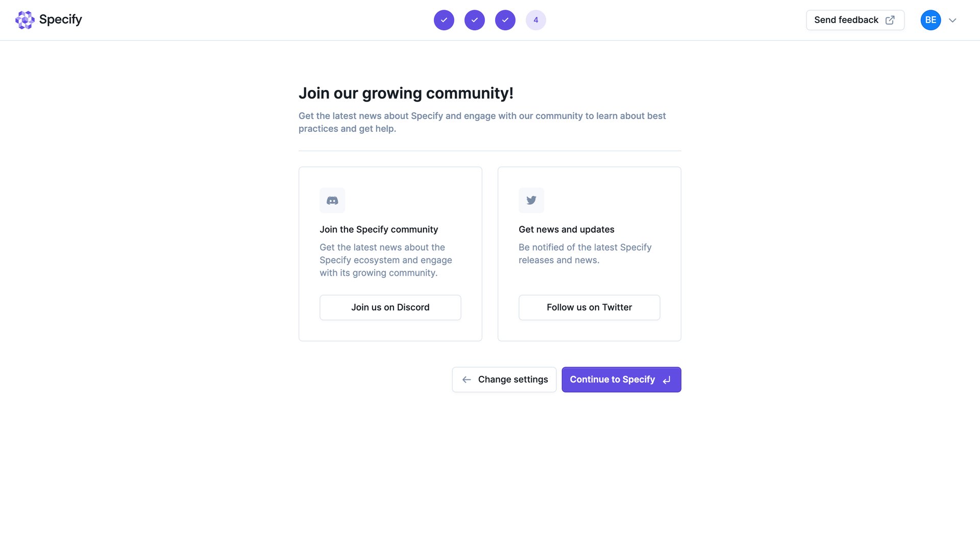Viewport: 980px width, 550px height.
Task: Open the account menu chevron
Action: pyautogui.click(x=952, y=20)
